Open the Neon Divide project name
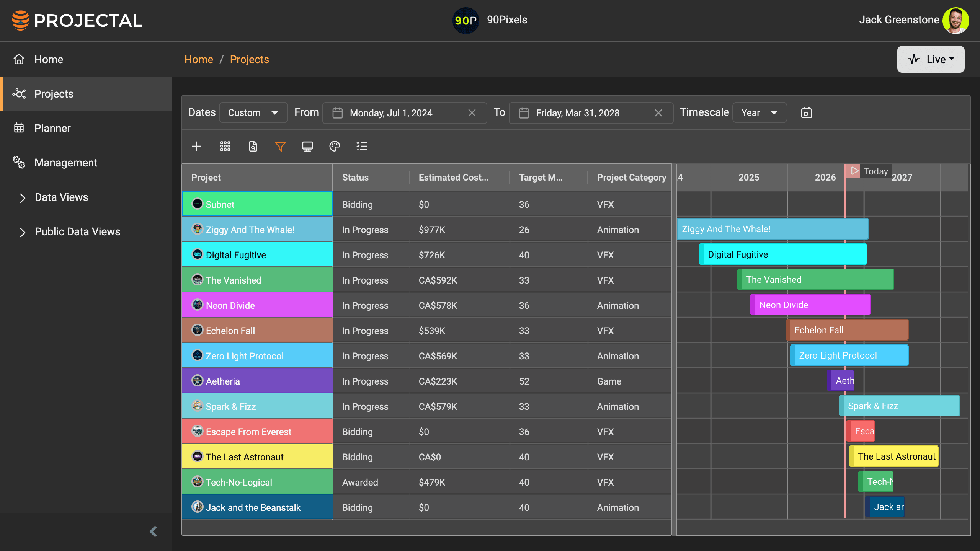 (x=230, y=305)
